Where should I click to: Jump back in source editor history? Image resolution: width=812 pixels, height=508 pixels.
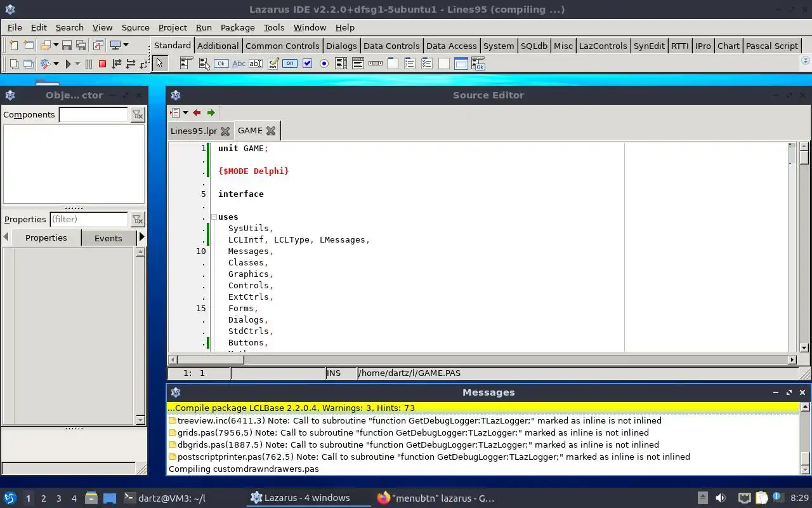coord(197,113)
